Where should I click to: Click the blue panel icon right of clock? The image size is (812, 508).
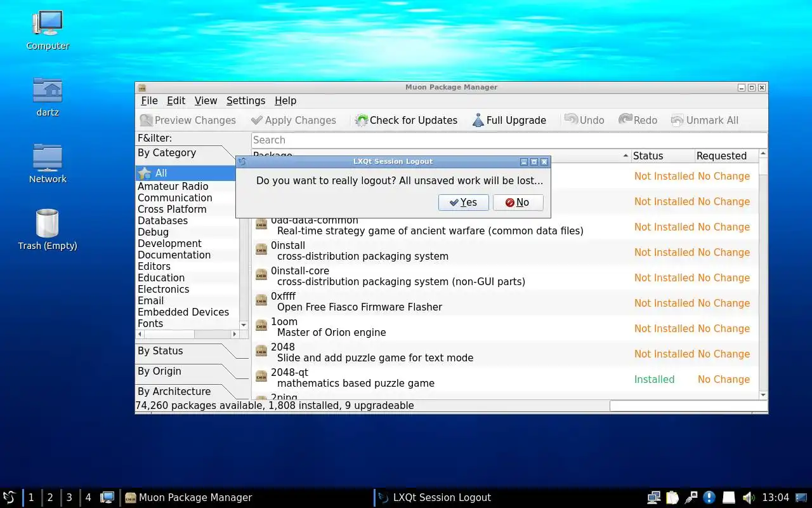[x=802, y=497]
